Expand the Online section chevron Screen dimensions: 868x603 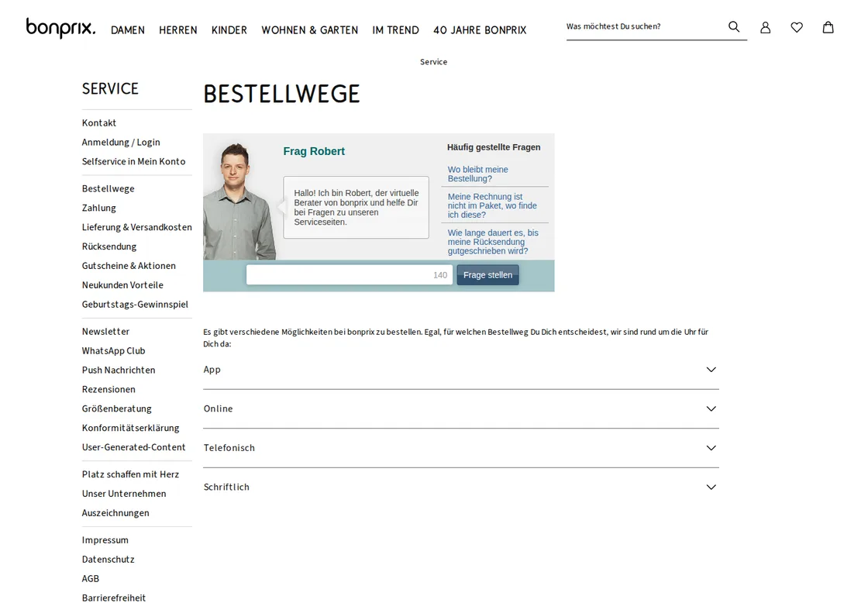pos(711,409)
